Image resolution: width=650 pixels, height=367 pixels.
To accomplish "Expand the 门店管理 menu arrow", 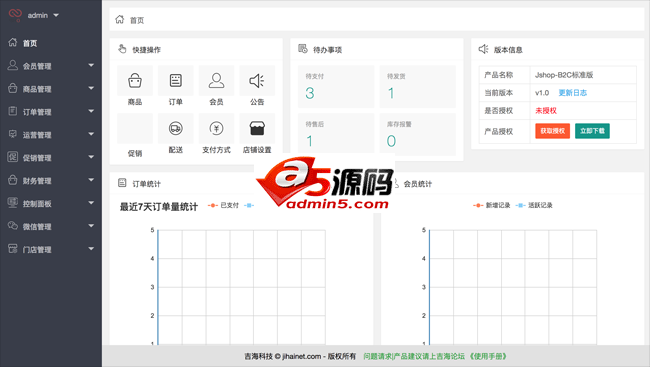I will pos(91,249).
